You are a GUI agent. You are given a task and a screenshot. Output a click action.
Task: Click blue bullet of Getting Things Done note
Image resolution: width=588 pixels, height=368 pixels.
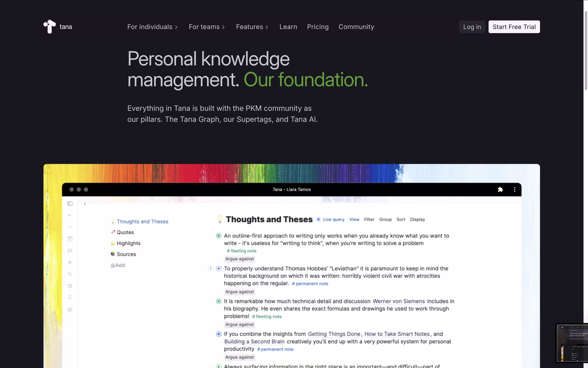point(219,334)
